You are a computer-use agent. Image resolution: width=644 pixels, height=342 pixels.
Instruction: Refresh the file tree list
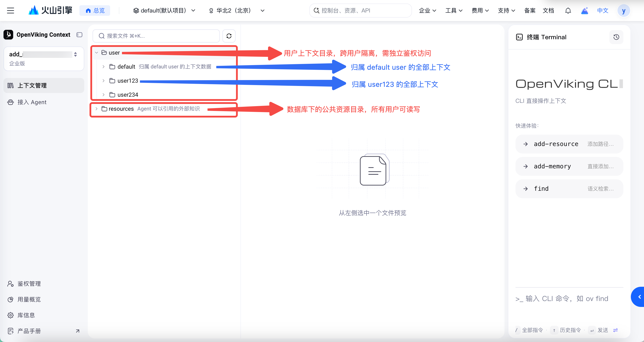point(229,36)
